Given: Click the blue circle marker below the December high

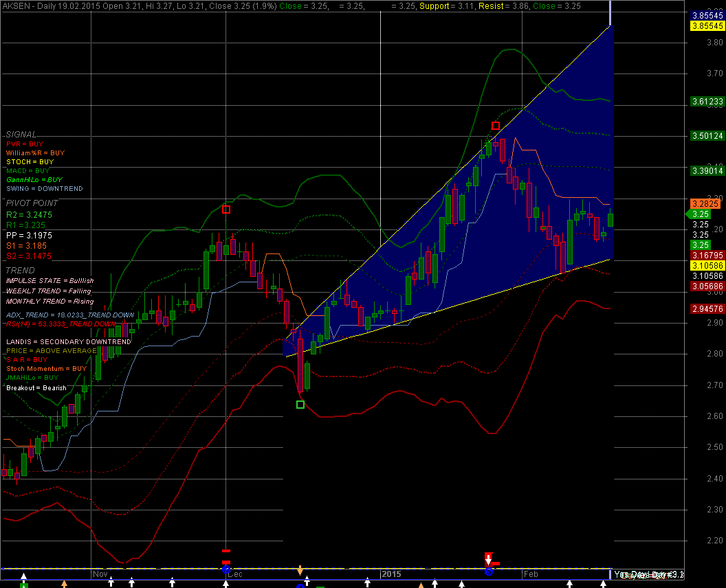Looking at the screenshot, I should coord(226,569).
